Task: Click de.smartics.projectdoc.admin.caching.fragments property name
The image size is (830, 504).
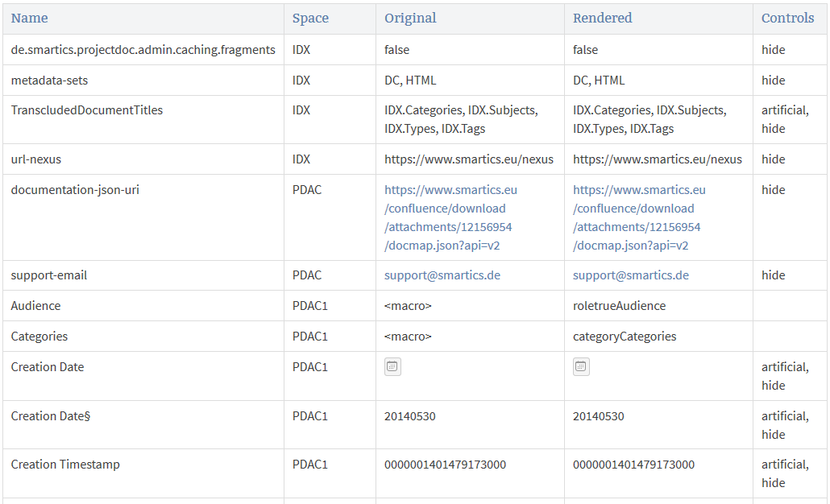Action: tap(143, 50)
